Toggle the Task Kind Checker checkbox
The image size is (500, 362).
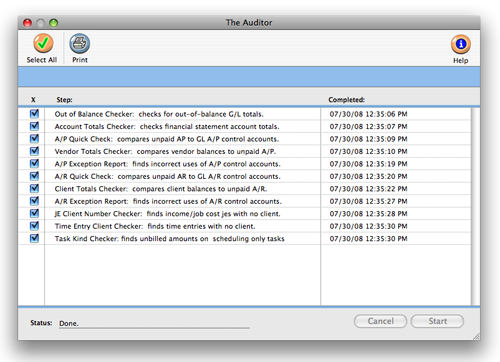tap(34, 238)
